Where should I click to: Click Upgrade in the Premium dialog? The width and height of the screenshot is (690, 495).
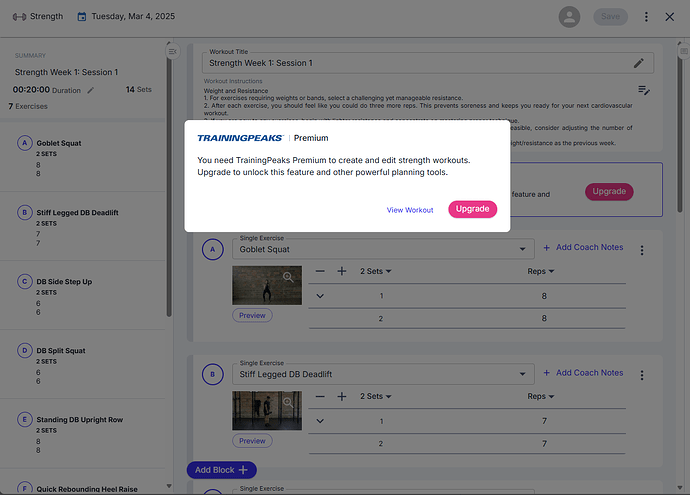[472, 209]
